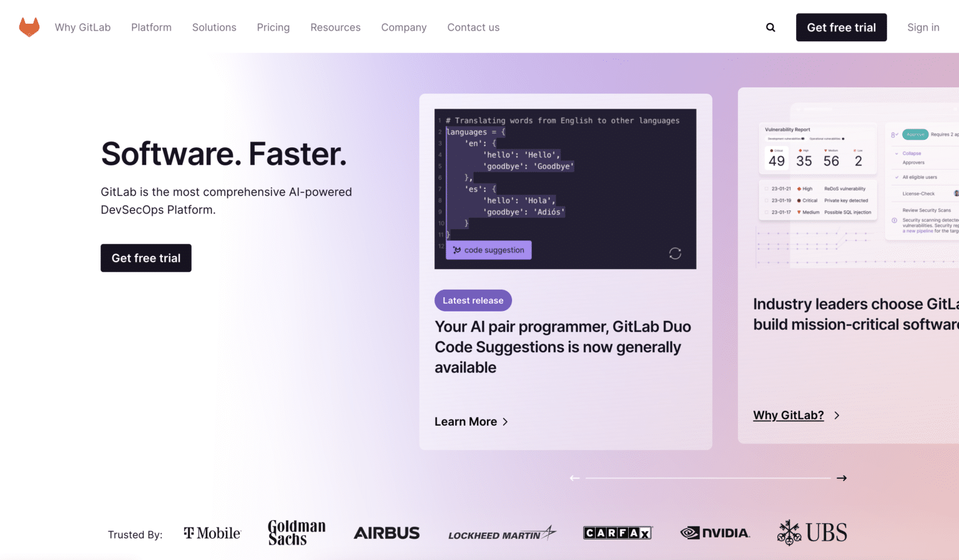Open the search magnifier icon
959x560 pixels.
[770, 27]
